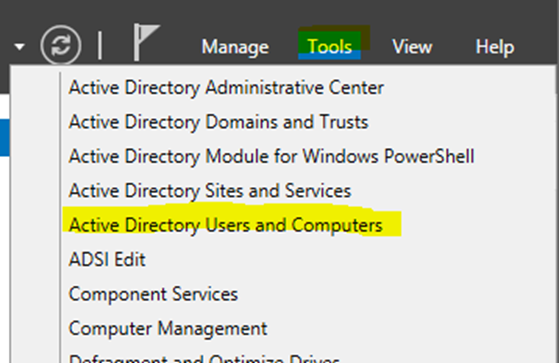
Task: Open the Notifications flag icon
Action: 146,42
